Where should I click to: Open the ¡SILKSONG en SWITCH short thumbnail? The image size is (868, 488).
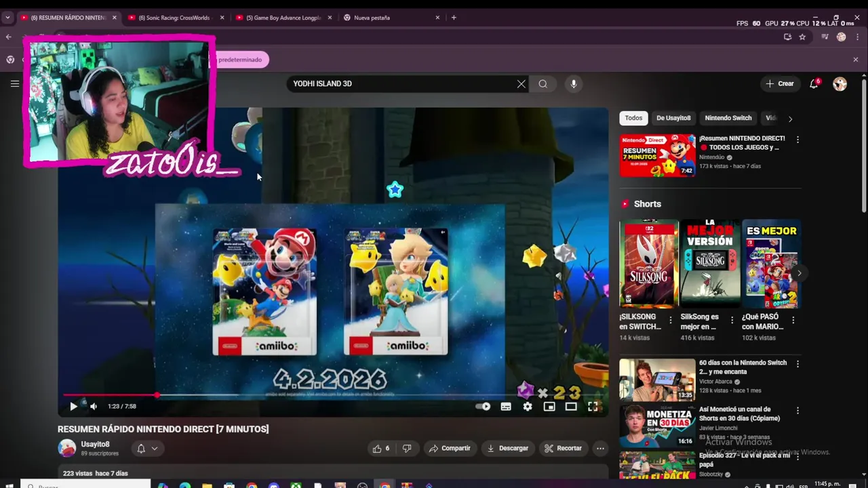click(649, 264)
